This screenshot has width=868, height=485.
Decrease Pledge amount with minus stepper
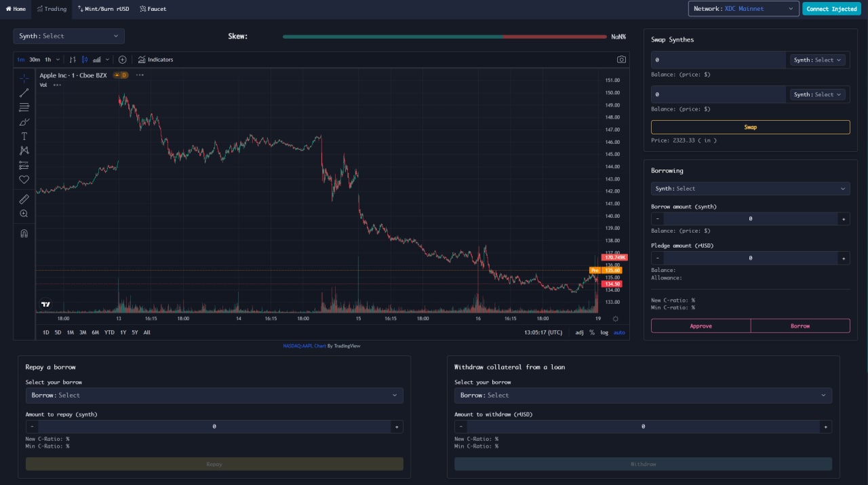657,258
